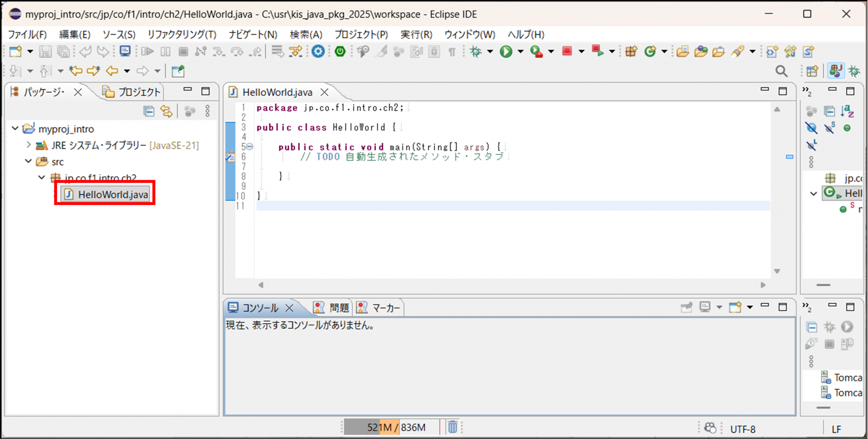Click the search magnifier icon

[x=781, y=71]
